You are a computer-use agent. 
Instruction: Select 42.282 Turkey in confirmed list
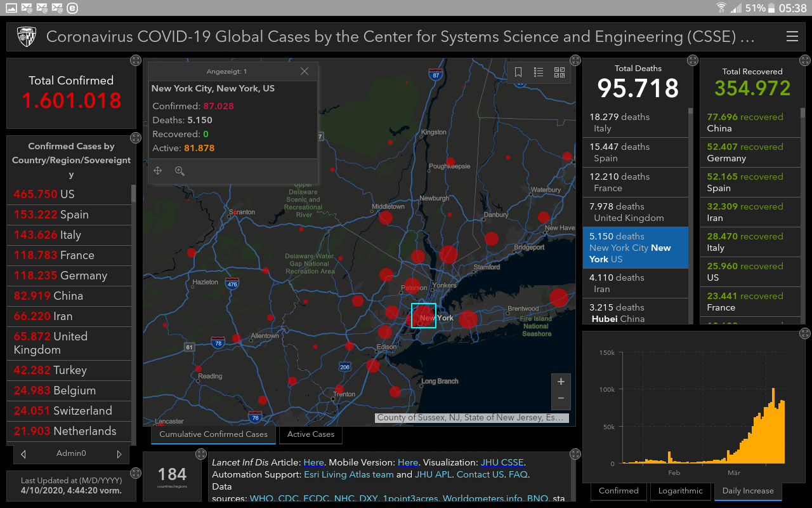click(x=69, y=370)
